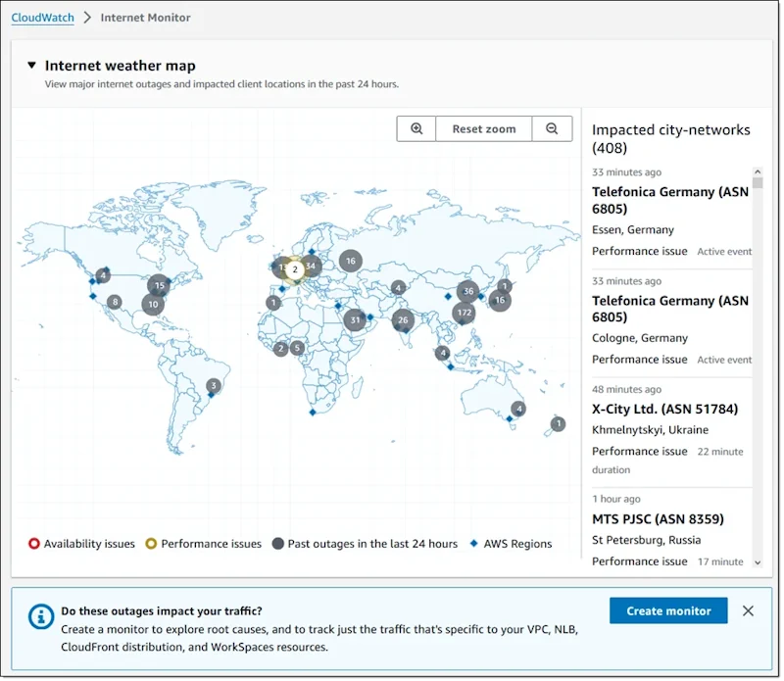
Task: Collapse the Internet weather map section
Action: click(x=32, y=65)
